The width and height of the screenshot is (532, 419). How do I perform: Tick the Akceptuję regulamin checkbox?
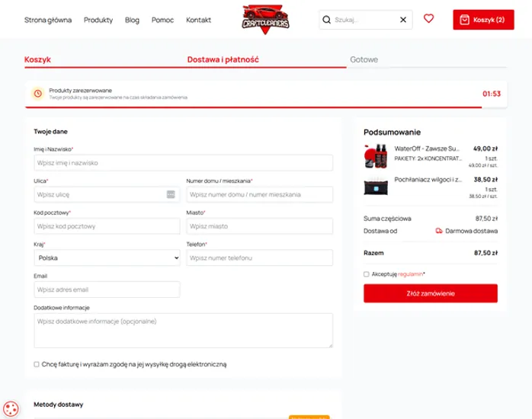coord(367,273)
